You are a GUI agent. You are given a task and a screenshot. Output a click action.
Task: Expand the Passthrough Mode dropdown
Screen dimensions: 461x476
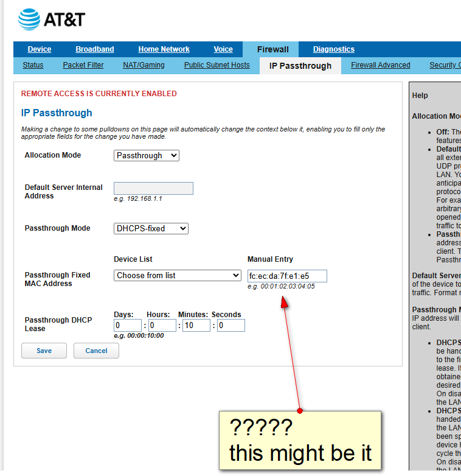(151, 229)
